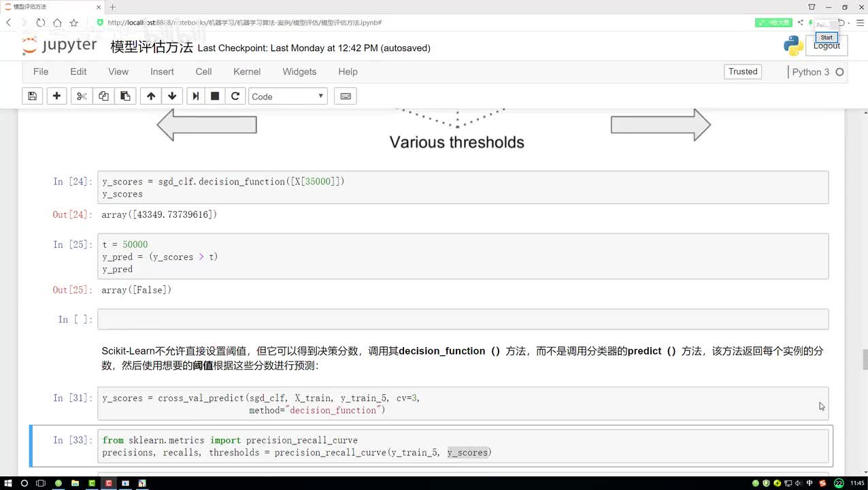
Task: Open the Cell menu
Action: point(203,71)
